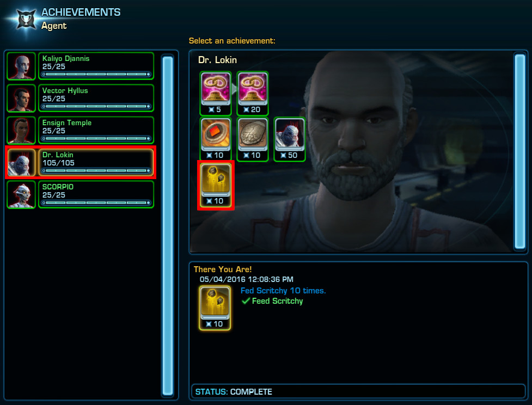
Task: Open Kaliyo Djannis 25/25 entry
Action: point(96,66)
